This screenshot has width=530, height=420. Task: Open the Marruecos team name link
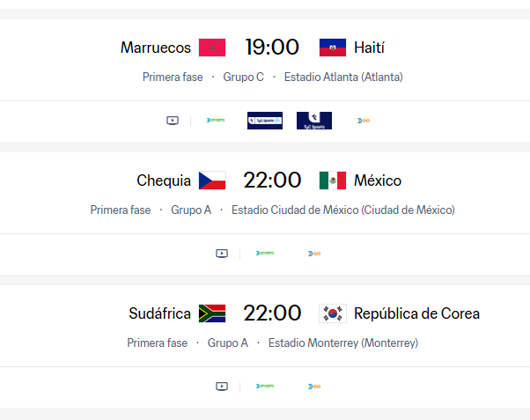[156, 48]
